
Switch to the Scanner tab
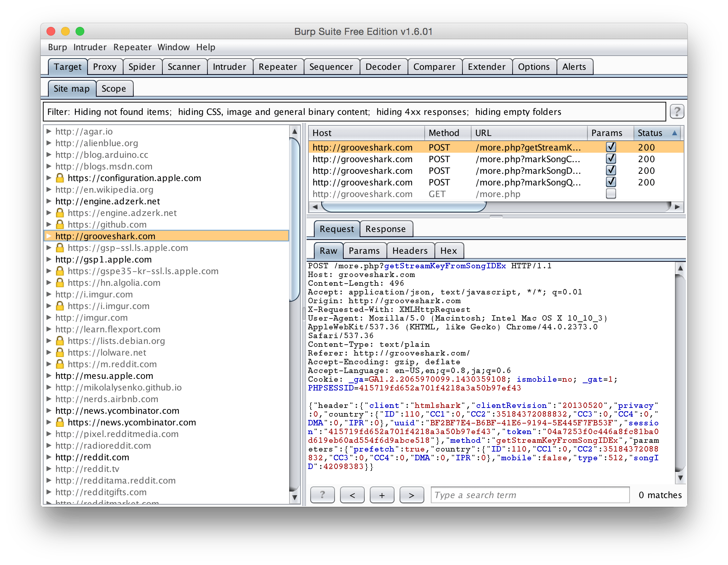[184, 67]
